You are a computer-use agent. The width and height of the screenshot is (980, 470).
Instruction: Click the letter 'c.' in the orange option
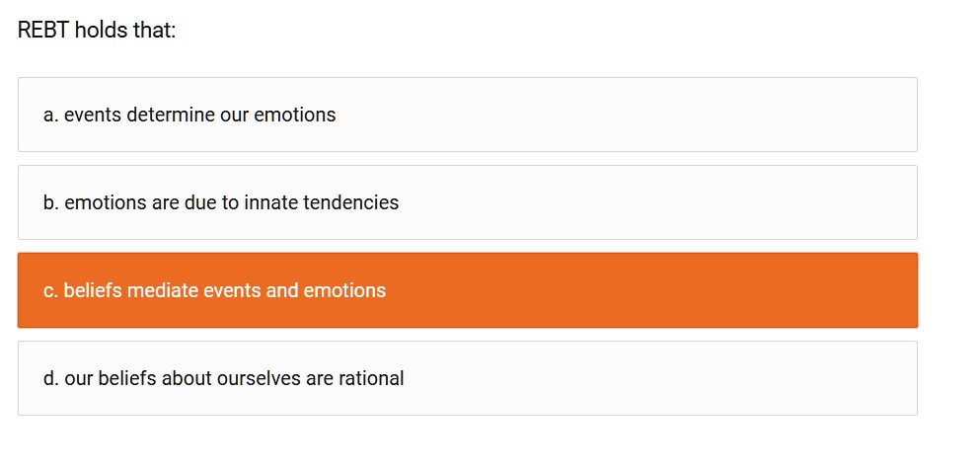coord(50,290)
